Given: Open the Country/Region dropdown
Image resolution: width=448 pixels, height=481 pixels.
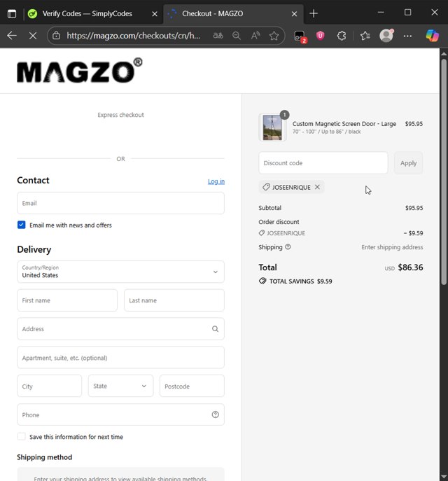Looking at the screenshot, I should [x=121, y=272].
